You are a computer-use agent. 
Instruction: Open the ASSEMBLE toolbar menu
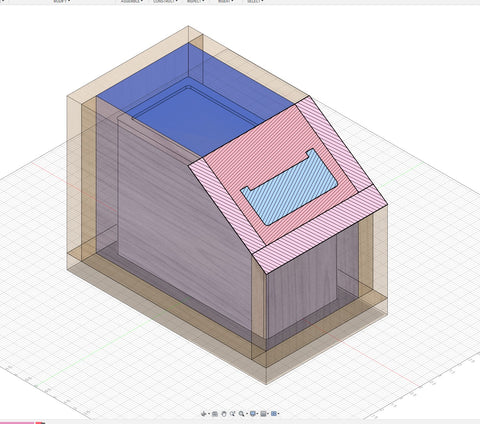coord(132,1)
